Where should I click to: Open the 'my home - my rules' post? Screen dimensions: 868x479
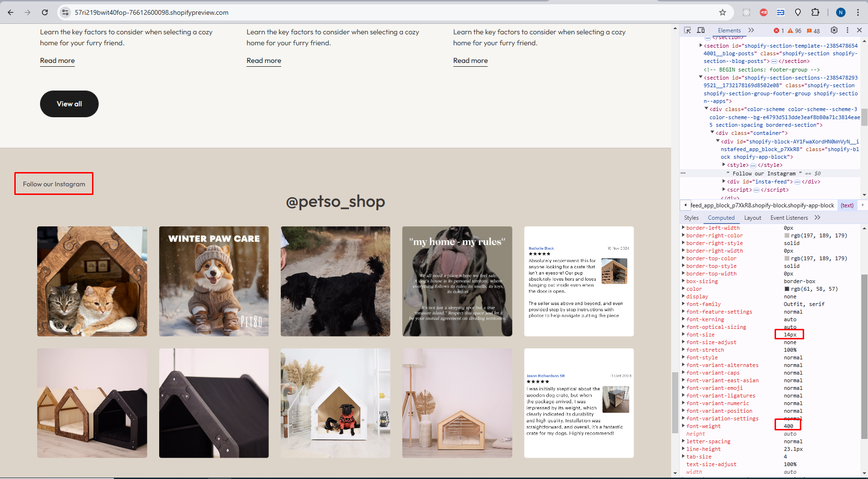pos(457,281)
